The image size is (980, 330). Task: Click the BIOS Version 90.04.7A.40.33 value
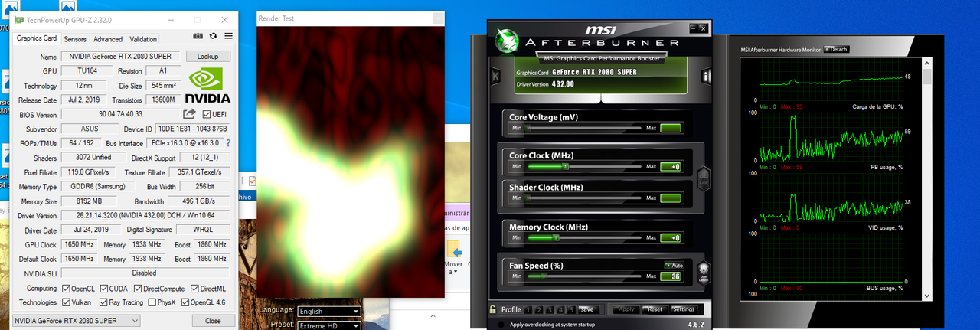coord(121,114)
